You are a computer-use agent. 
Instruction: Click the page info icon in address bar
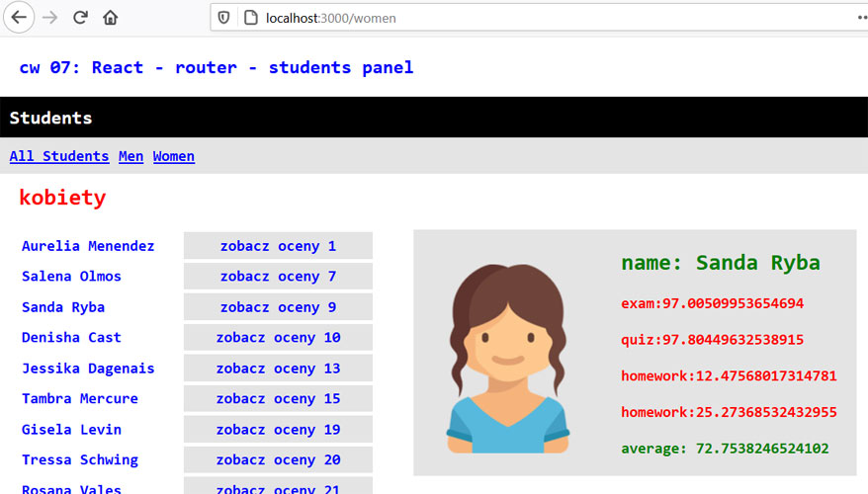point(249,18)
